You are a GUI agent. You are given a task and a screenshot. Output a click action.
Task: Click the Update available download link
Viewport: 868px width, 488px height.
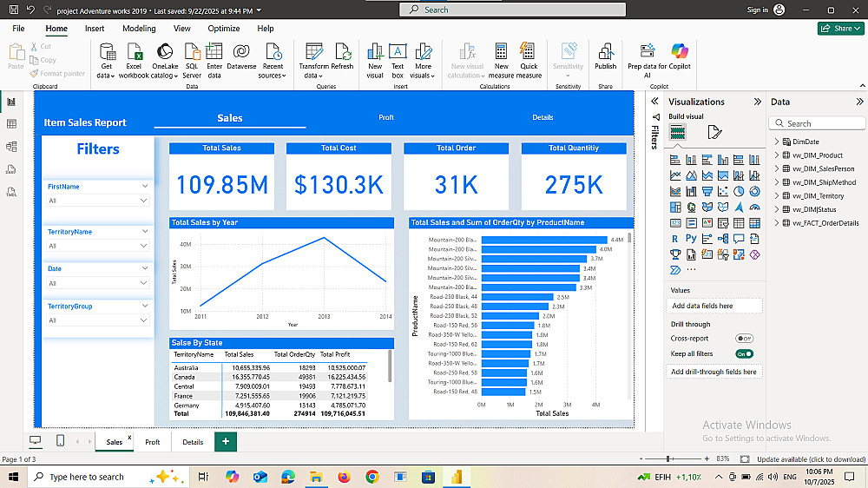coord(811,458)
